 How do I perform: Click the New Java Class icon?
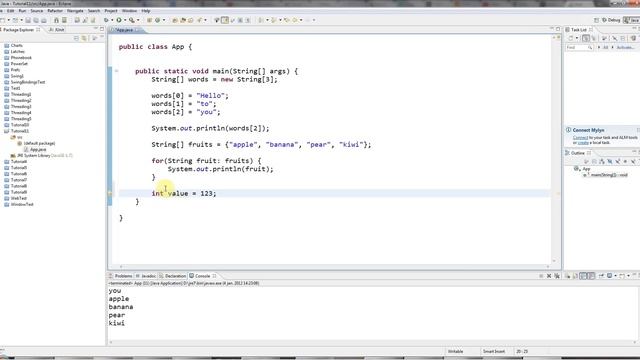[x=158, y=20]
